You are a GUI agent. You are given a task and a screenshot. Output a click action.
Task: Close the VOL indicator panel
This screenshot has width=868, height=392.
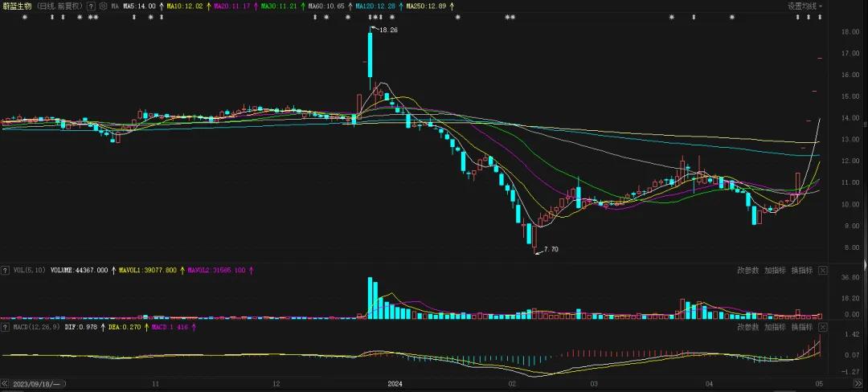tap(823, 271)
